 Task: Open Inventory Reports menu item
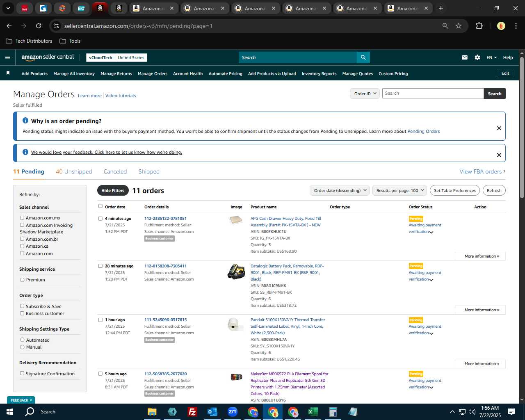[x=319, y=73]
